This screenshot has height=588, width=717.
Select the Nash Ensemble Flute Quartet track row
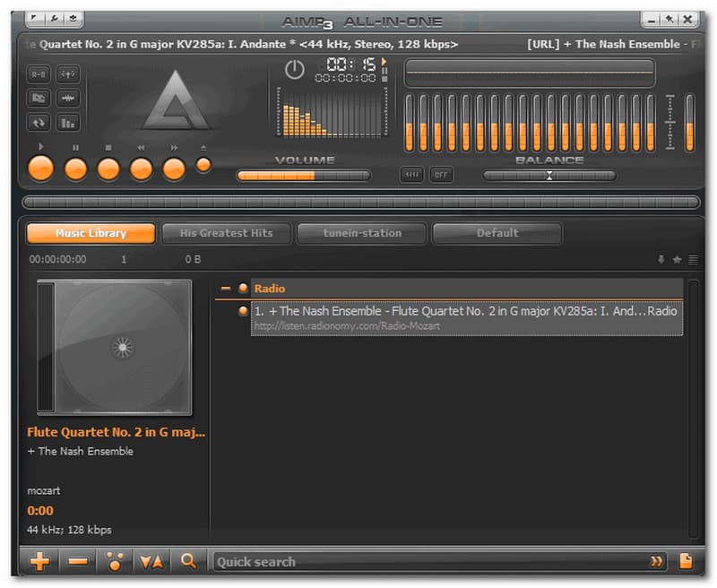coord(467,319)
